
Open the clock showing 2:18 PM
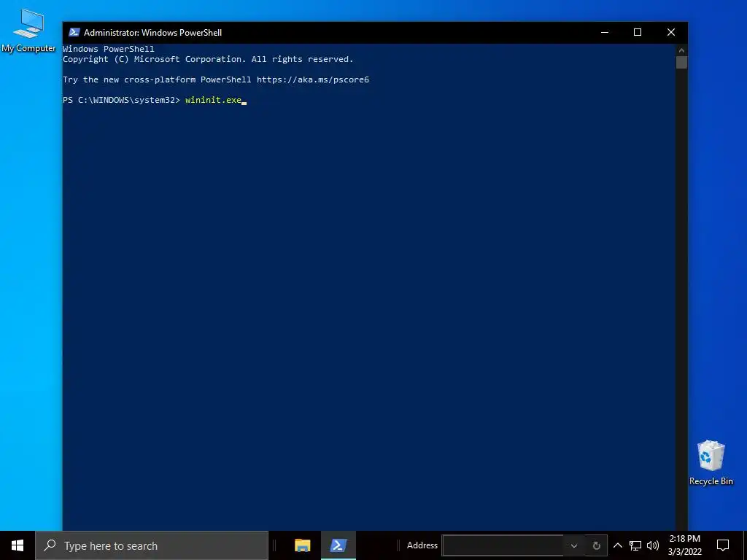(684, 545)
